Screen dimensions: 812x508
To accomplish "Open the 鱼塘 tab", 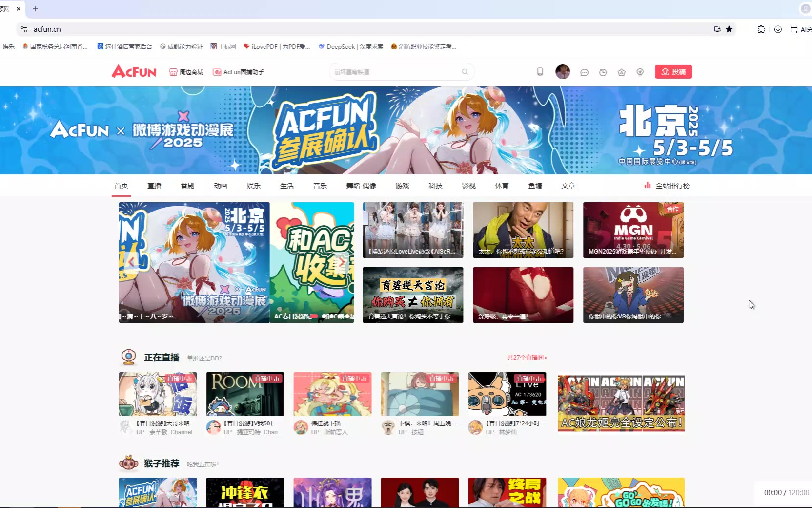I will coord(535,186).
